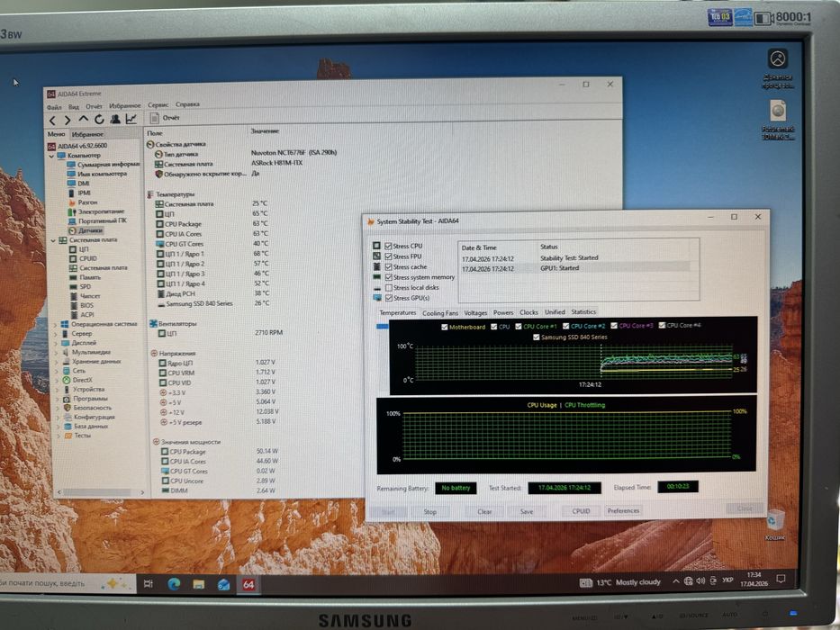Uncheck Stress system memory checkbox

click(x=389, y=277)
